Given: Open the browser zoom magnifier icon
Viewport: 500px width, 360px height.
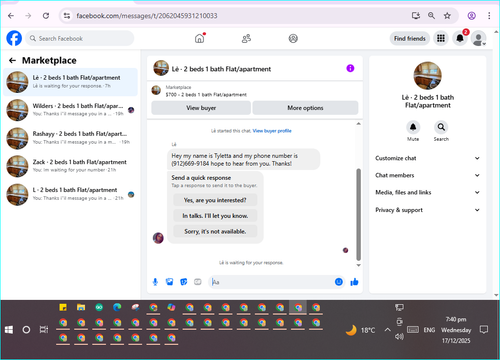Looking at the screenshot, I should [x=431, y=16].
